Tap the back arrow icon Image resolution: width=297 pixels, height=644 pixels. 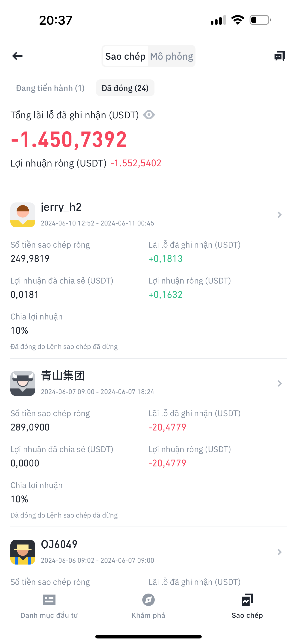(17, 56)
